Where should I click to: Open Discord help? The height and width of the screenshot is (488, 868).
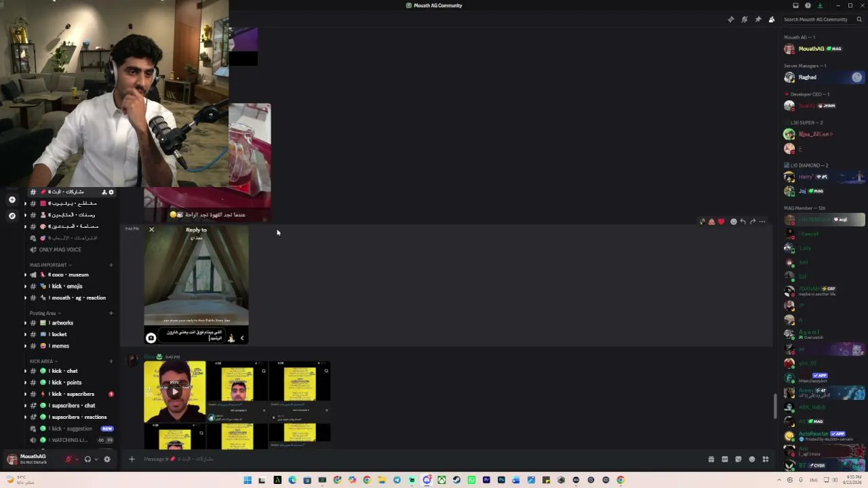click(x=808, y=5)
